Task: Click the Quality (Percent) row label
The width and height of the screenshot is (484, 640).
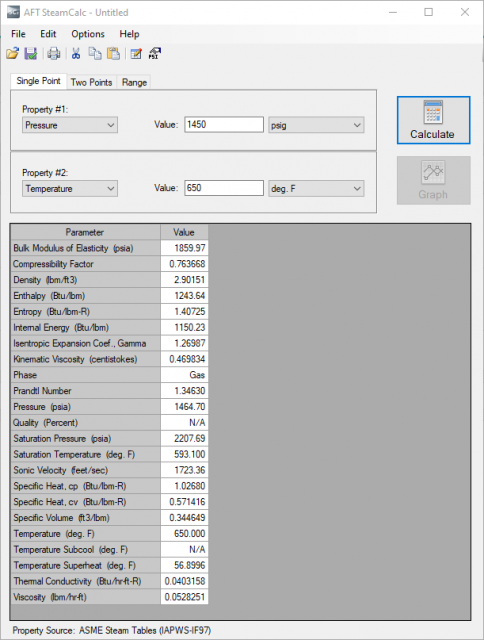Action: pos(85,423)
